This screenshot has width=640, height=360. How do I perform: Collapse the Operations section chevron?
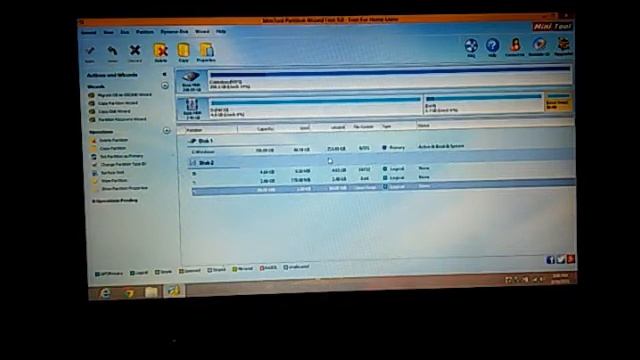(166, 131)
